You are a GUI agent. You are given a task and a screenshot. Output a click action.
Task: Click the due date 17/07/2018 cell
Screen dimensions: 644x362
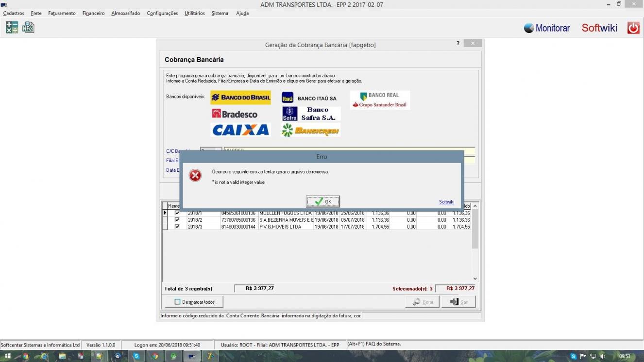pyautogui.click(x=353, y=227)
